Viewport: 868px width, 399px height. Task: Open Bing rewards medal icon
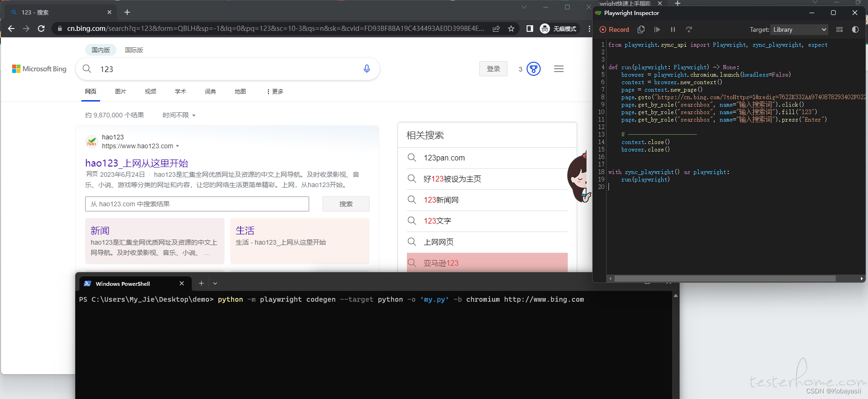534,69
